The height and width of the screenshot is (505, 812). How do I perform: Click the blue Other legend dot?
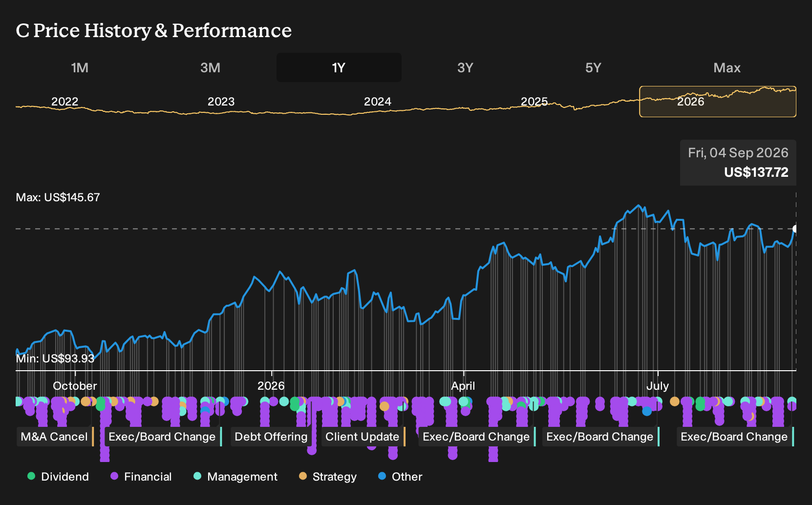tap(382, 476)
